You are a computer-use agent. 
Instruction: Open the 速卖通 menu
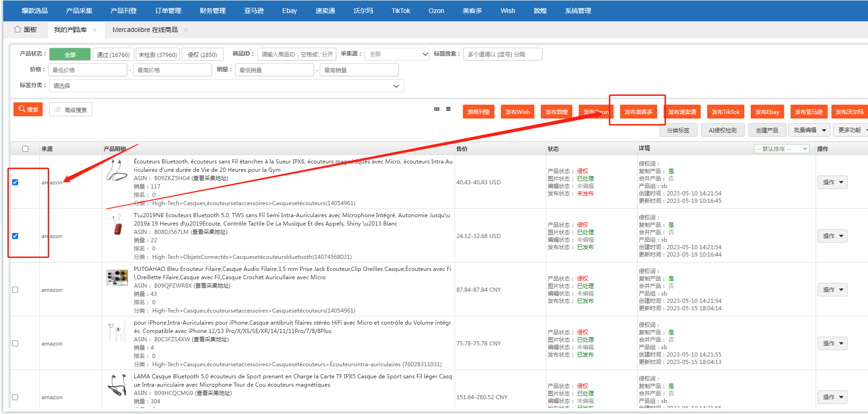click(x=325, y=11)
